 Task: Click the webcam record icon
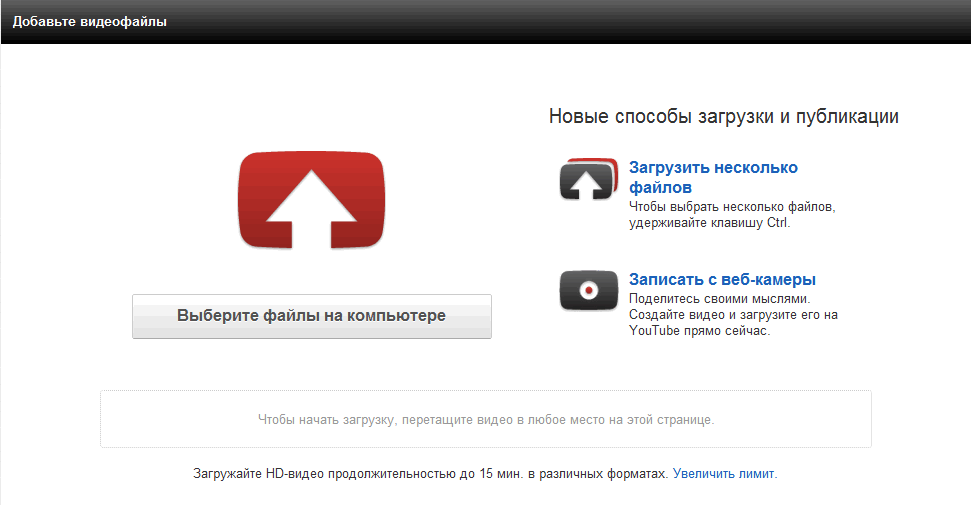588,290
